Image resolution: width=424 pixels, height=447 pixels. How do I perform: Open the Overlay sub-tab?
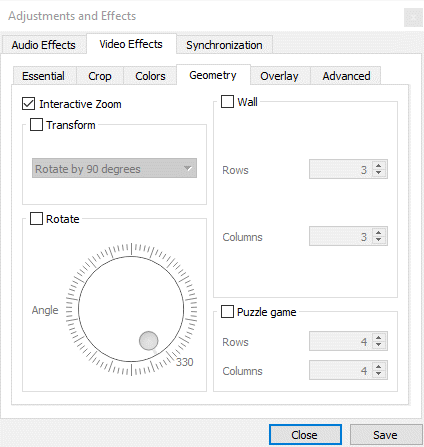coord(279,76)
